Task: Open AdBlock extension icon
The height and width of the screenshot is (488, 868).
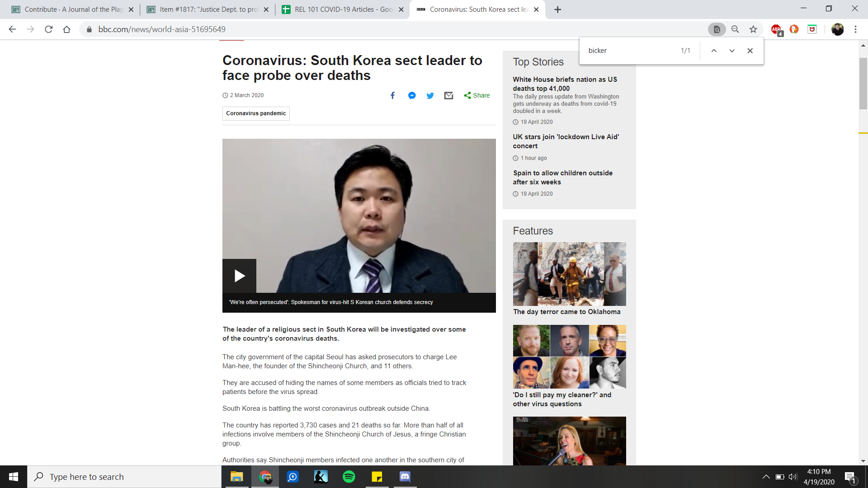Action: pyautogui.click(x=776, y=29)
